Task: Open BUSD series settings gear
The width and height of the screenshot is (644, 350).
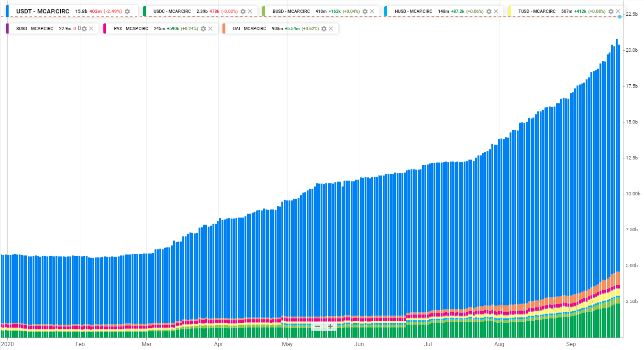Action: coord(365,11)
